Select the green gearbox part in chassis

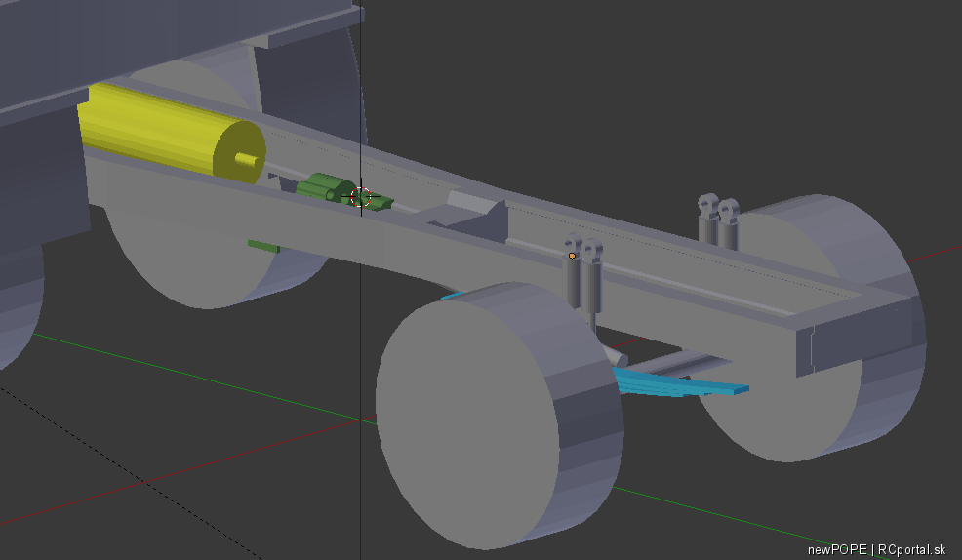click(325, 187)
